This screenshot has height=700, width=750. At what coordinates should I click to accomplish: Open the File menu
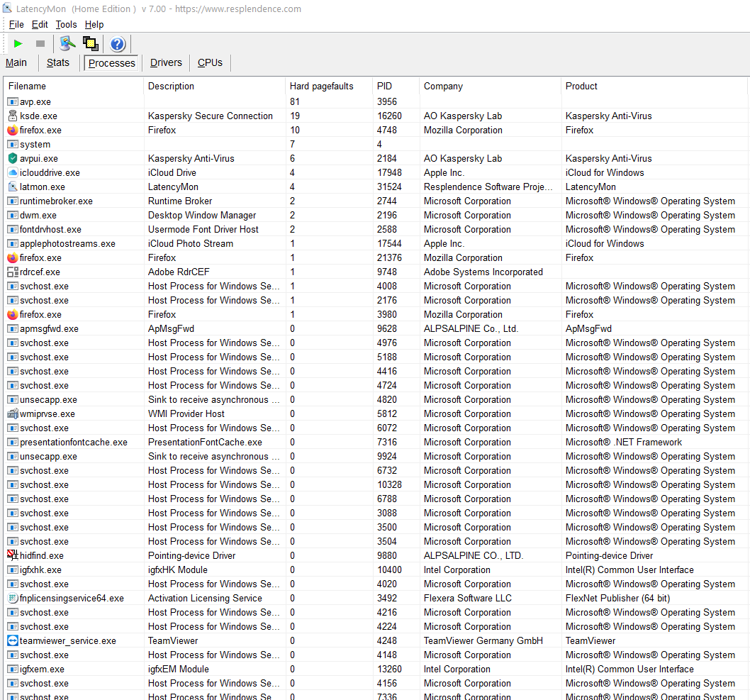click(x=16, y=24)
